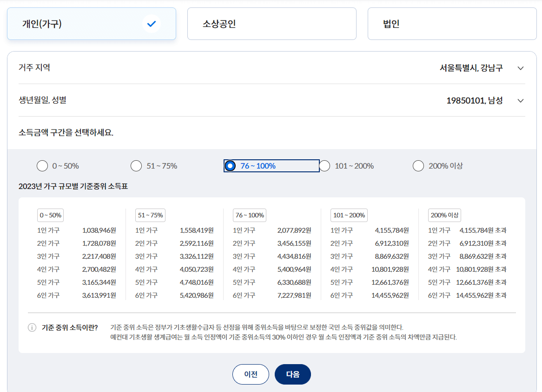
Task: Select the 0~50% income bracket radio button
Action: (42, 165)
